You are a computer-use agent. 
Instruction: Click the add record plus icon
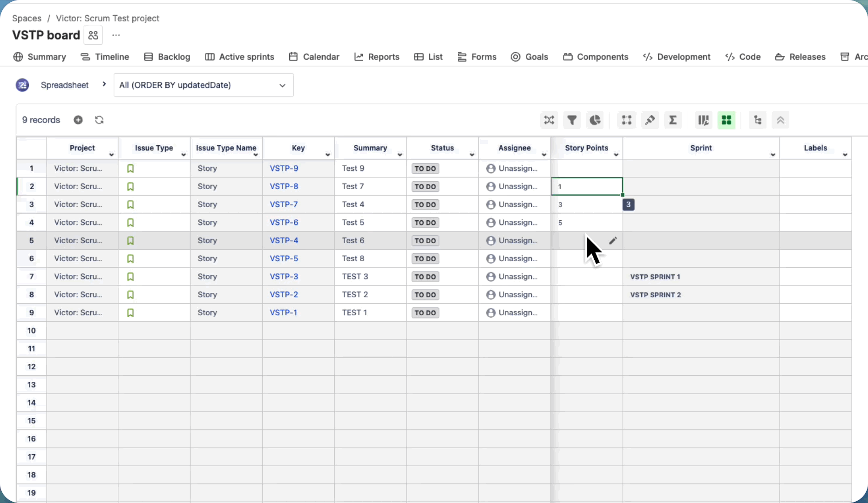(x=78, y=120)
